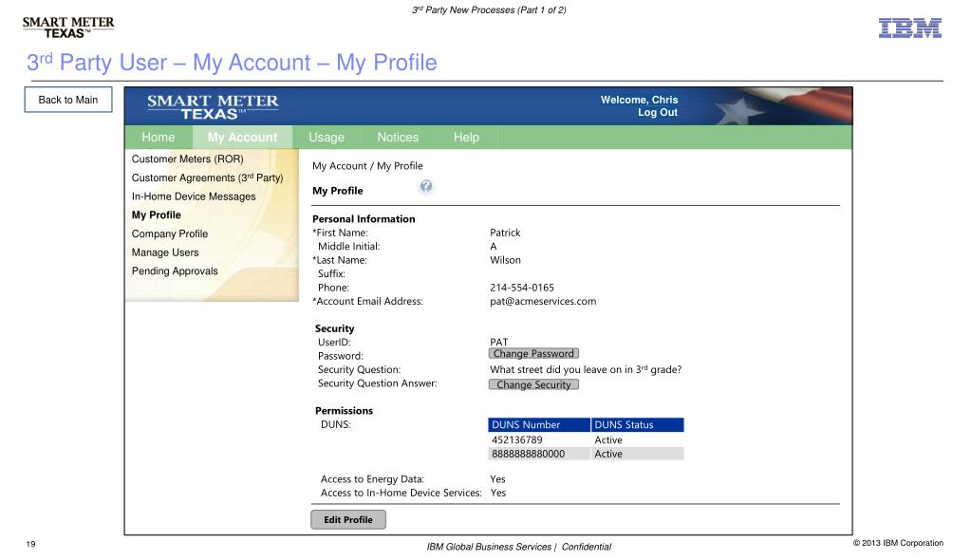971x560 pixels.
Task: Click the DUNS Number column header
Action: (x=539, y=425)
